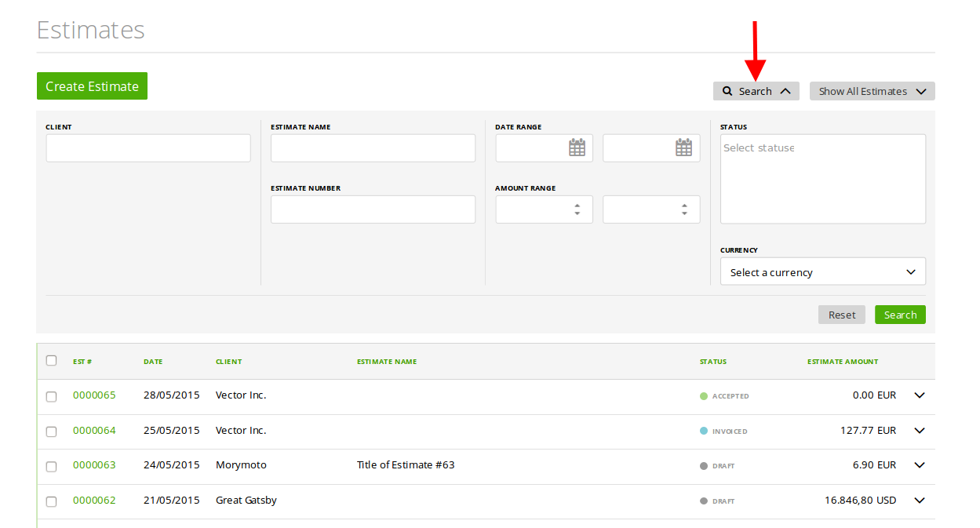Expand actions for estimate 0000064

pyautogui.click(x=920, y=431)
